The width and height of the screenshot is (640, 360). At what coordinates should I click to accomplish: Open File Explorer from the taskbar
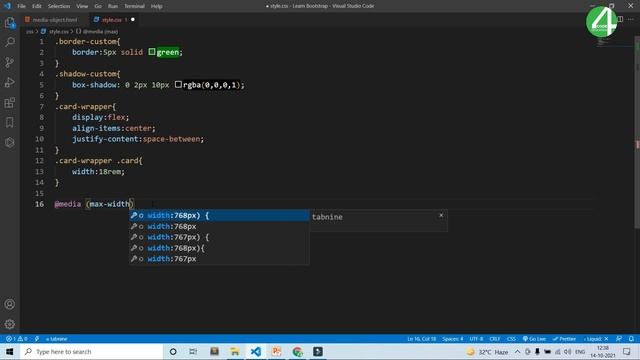(x=234, y=351)
